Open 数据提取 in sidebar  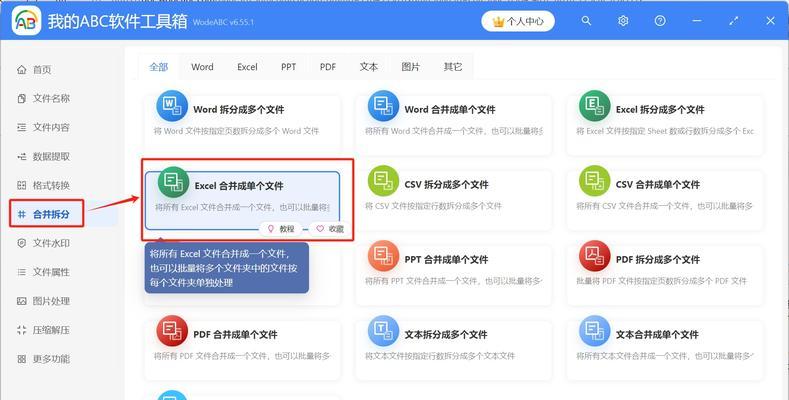pyautogui.click(x=51, y=157)
